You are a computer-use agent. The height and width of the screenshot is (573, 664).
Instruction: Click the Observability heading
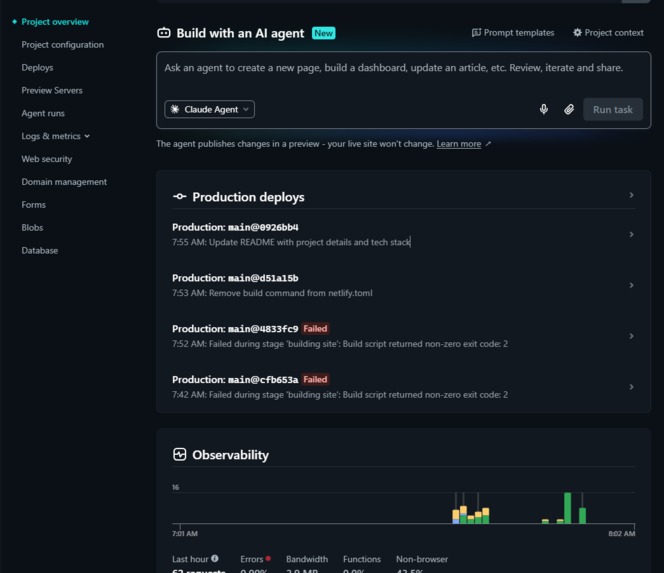point(230,455)
